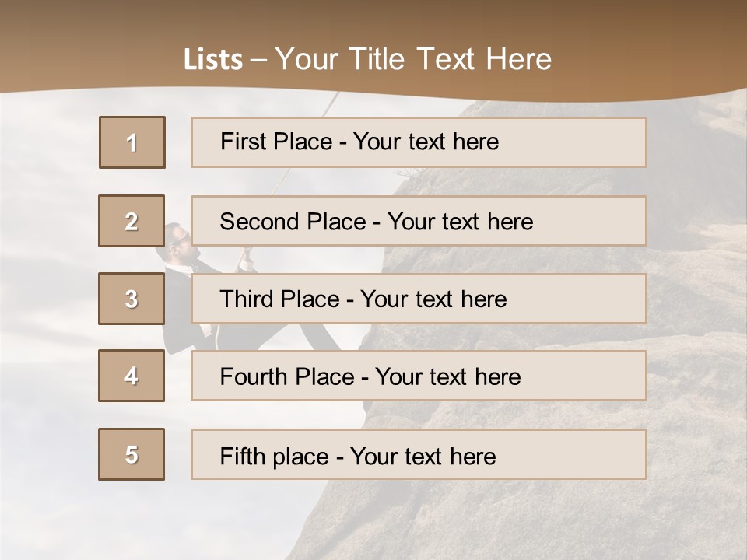Image resolution: width=747 pixels, height=560 pixels.
Task: Click the climbing man's head
Action: point(177,236)
